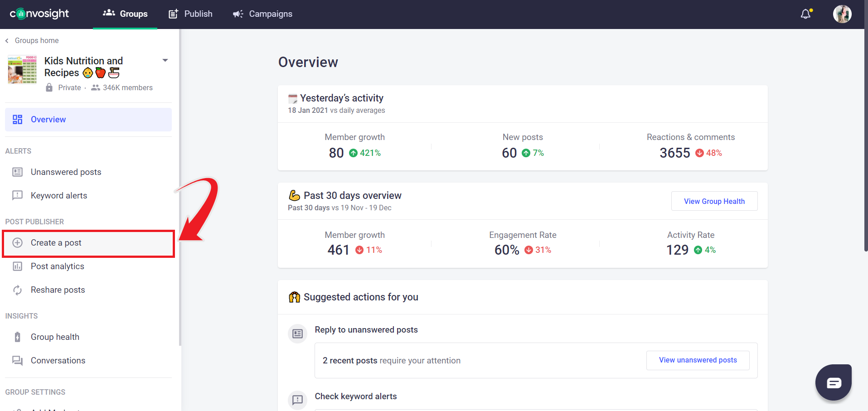Click the Groups people icon in navbar
This screenshot has width=868, height=411.
(x=109, y=13)
